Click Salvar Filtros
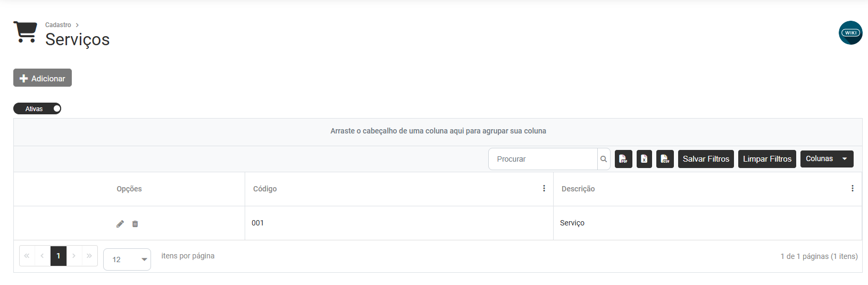This screenshot has height=285, width=868. [706, 159]
